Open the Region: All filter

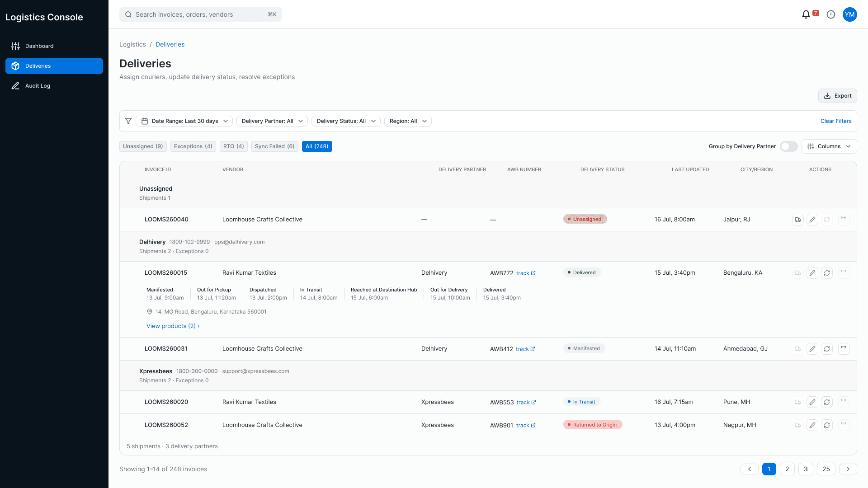(408, 121)
